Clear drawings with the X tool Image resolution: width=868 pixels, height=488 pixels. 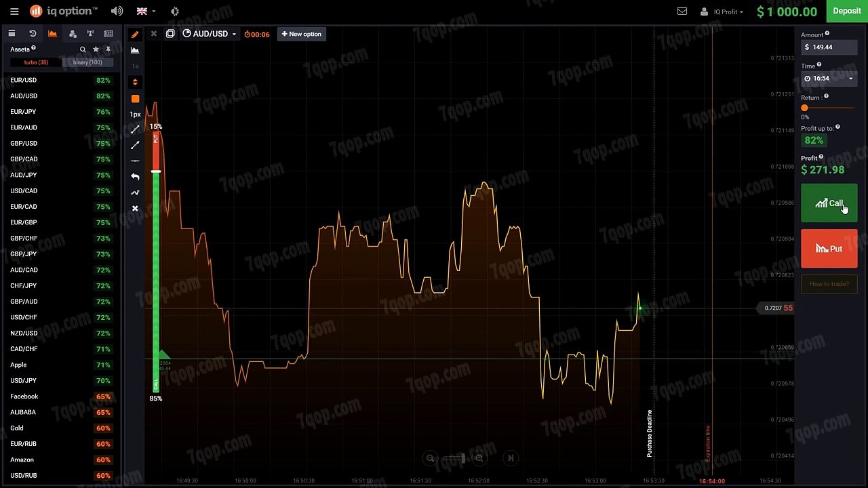135,208
